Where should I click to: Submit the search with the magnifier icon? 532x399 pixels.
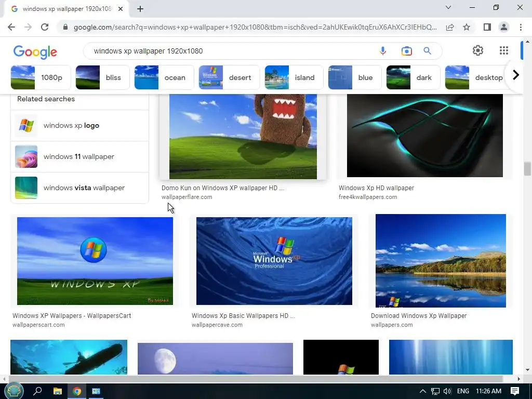coord(427,51)
